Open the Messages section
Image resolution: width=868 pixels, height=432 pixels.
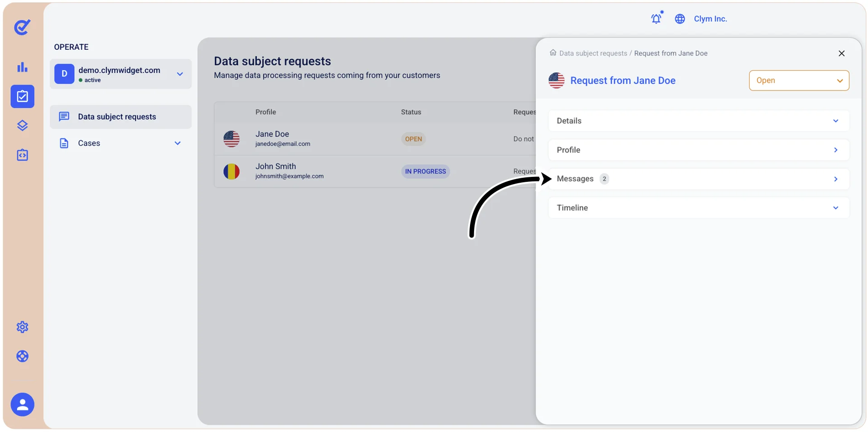point(698,179)
